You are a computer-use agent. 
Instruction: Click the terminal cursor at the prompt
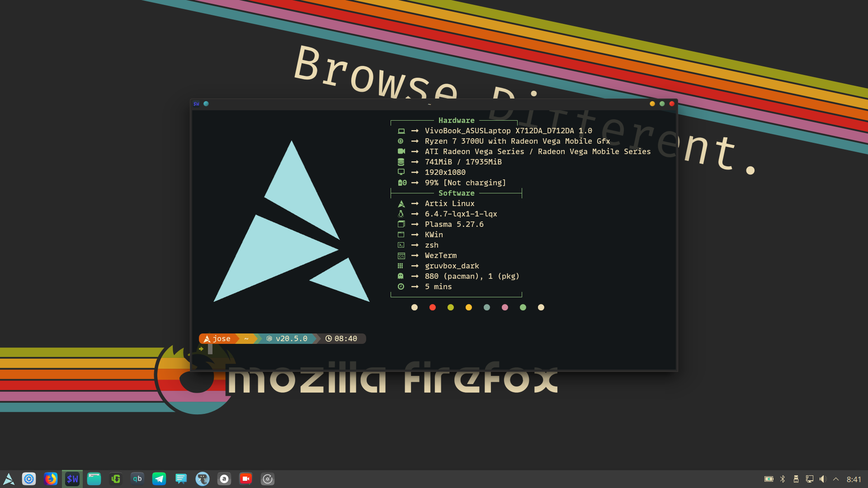(210, 349)
